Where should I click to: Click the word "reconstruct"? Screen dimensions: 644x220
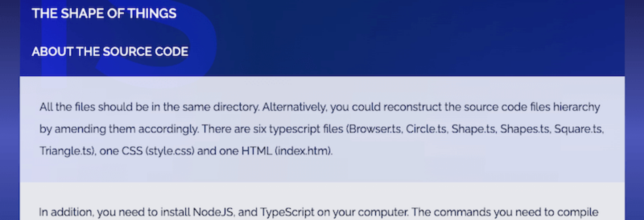[x=413, y=107]
